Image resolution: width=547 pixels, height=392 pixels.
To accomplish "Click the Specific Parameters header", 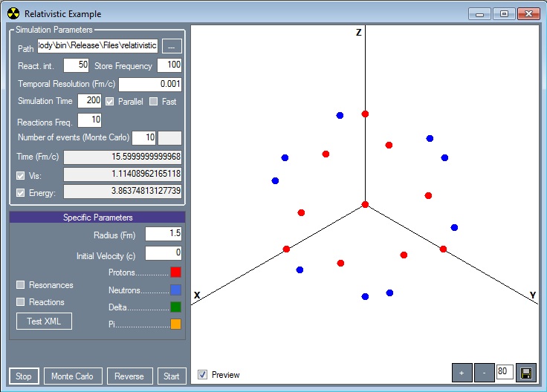I will pyautogui.click(x=97, y=218).
